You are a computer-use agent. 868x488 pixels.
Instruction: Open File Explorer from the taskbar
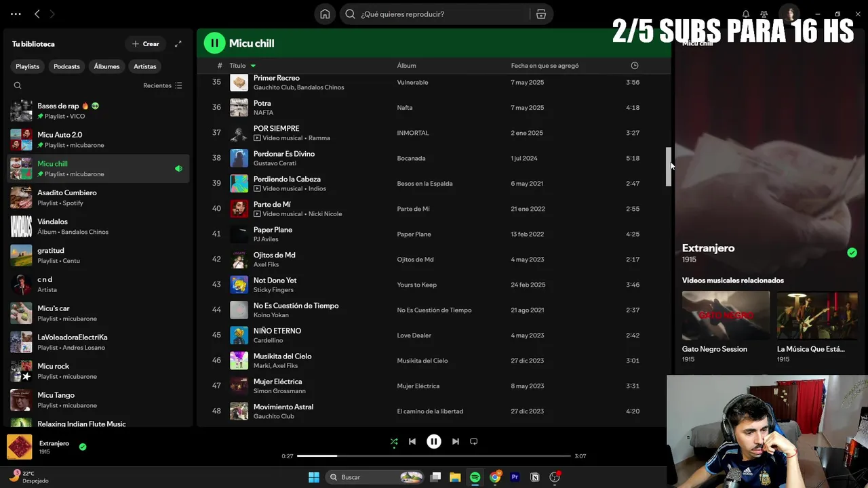455,477
